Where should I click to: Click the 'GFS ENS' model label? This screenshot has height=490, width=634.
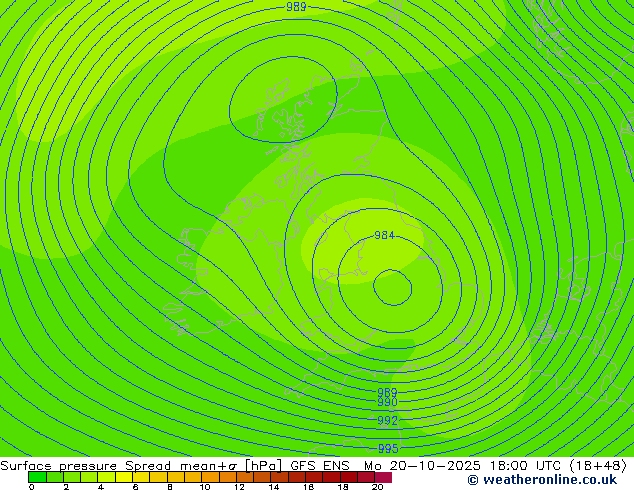[320, 466]
